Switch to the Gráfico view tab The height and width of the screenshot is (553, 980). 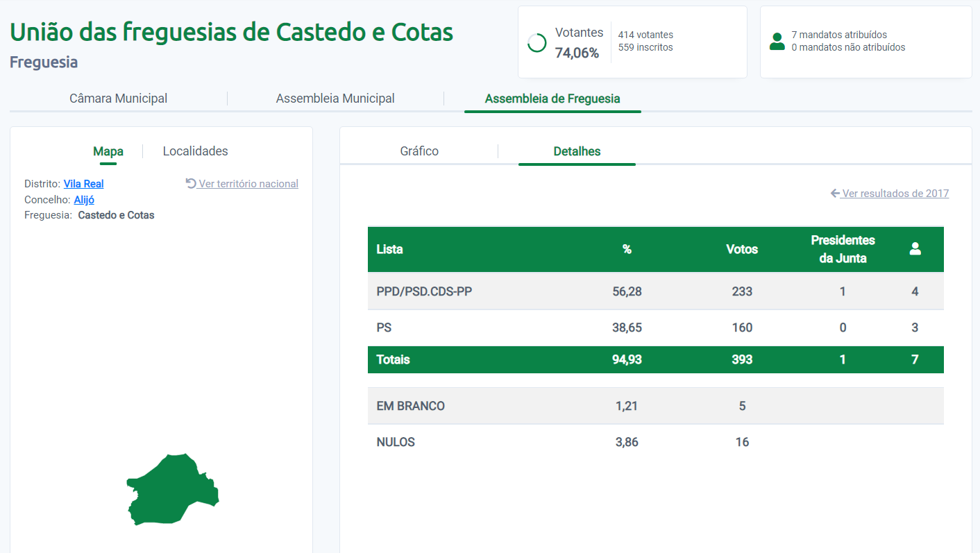[419, 151]
